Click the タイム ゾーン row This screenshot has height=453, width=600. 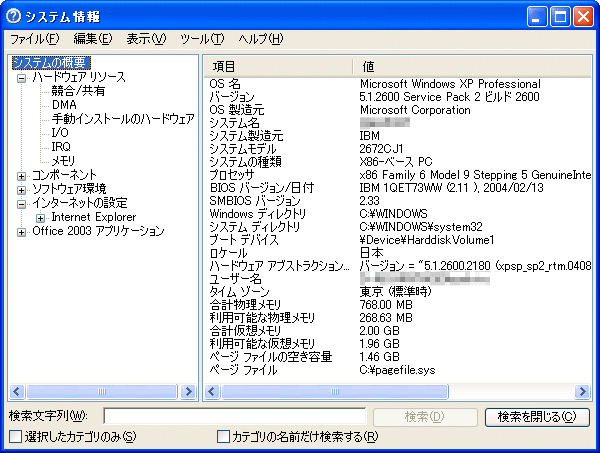pyautogui.click(x=398, y=292)
